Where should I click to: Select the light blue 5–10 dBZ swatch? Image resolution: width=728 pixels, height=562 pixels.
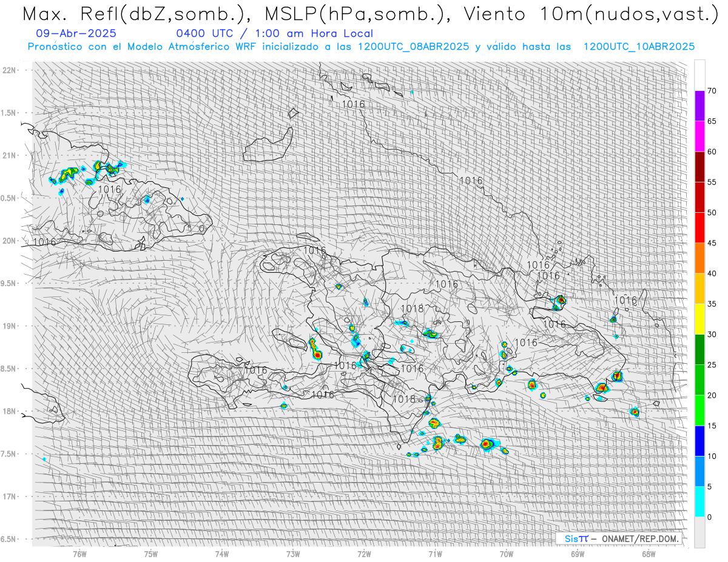coord(699,471)
